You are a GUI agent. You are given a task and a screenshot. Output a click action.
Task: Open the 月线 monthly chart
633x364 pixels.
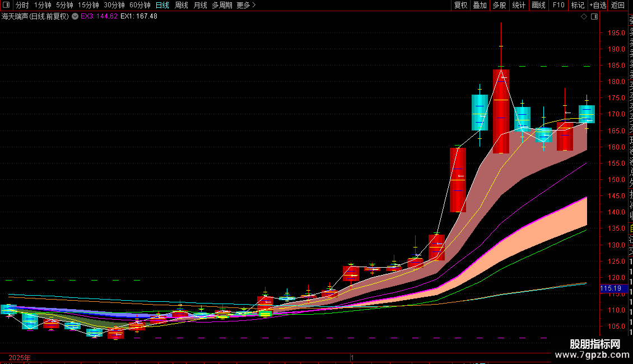(200, 5)
